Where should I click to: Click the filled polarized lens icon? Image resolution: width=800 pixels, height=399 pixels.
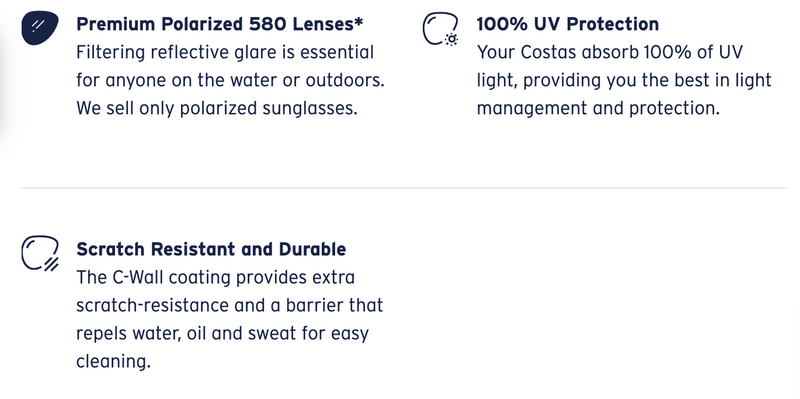coord(40,28)
